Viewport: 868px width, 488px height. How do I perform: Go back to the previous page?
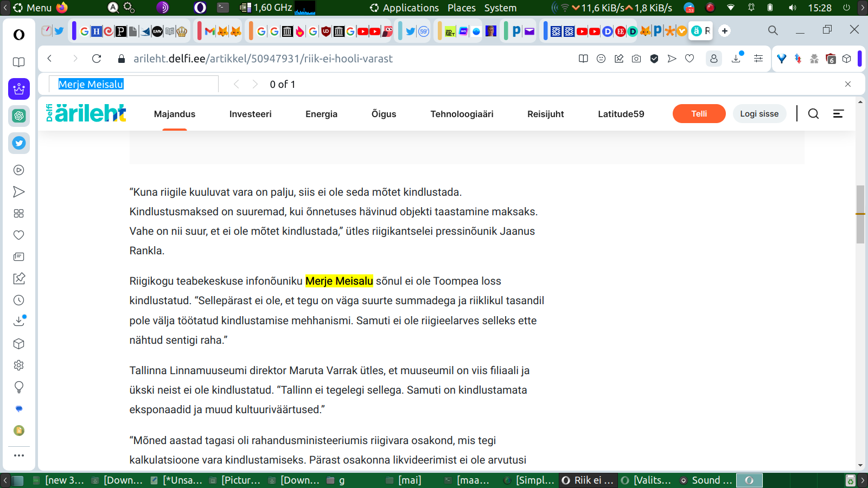(49, 59)
